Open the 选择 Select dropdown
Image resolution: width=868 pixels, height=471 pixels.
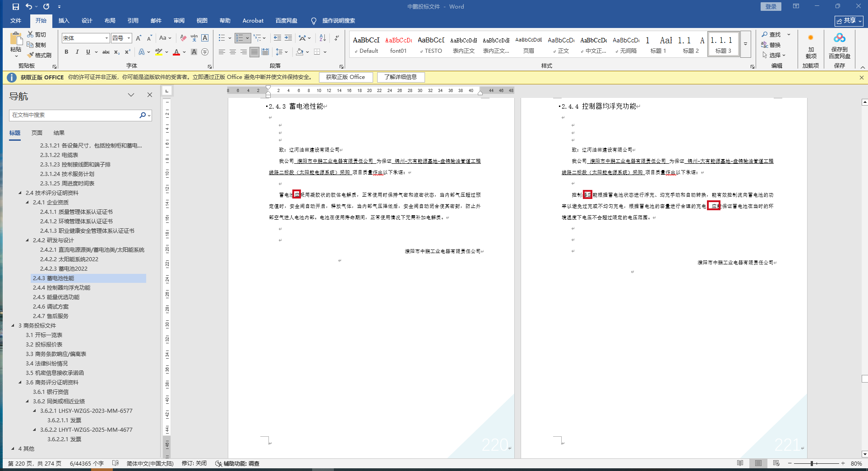(774, 55)
